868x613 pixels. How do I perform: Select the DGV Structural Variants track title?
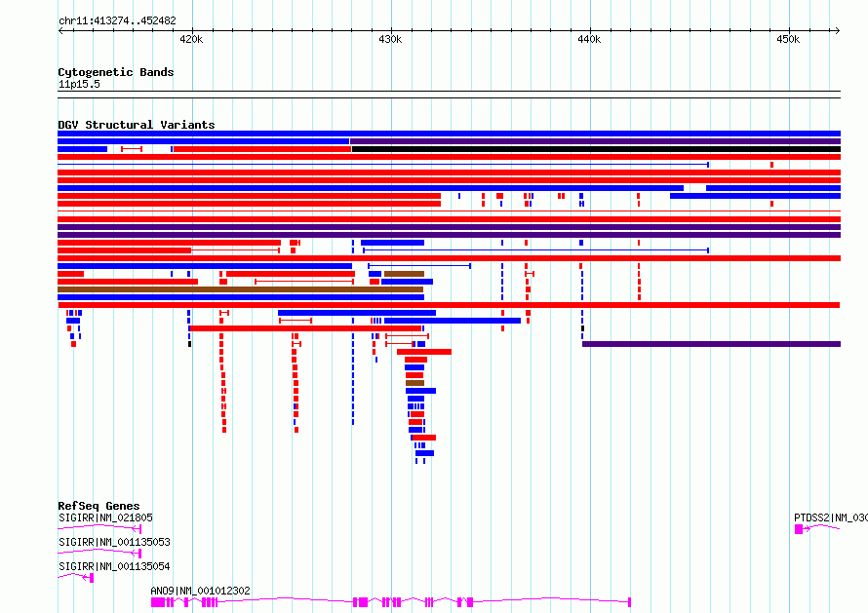(137, 125)
